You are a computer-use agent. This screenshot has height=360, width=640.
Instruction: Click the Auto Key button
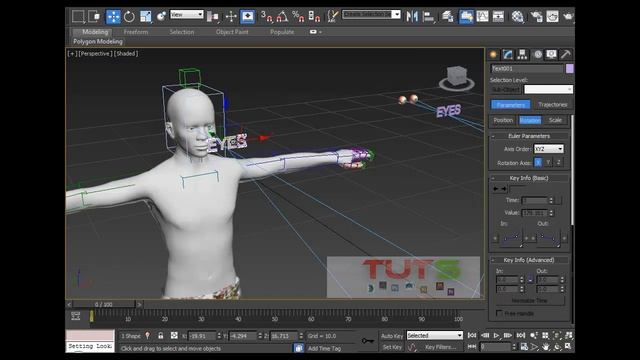click(392, 336)
